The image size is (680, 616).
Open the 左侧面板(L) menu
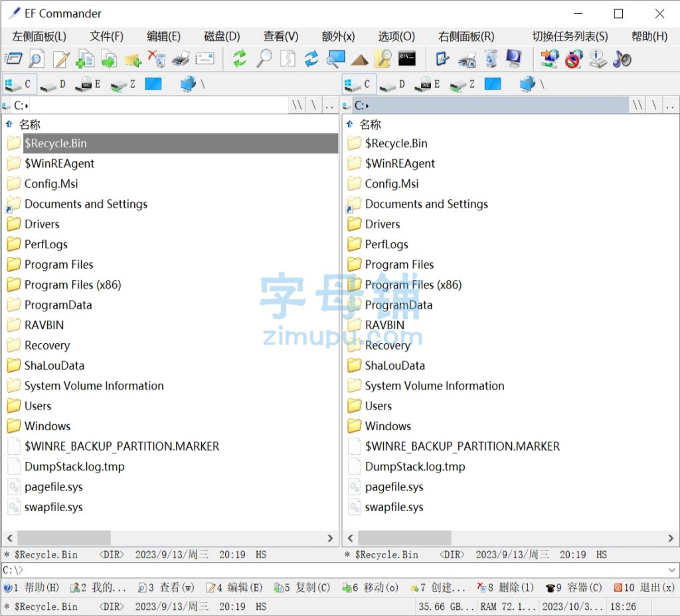tap(39, 37)
